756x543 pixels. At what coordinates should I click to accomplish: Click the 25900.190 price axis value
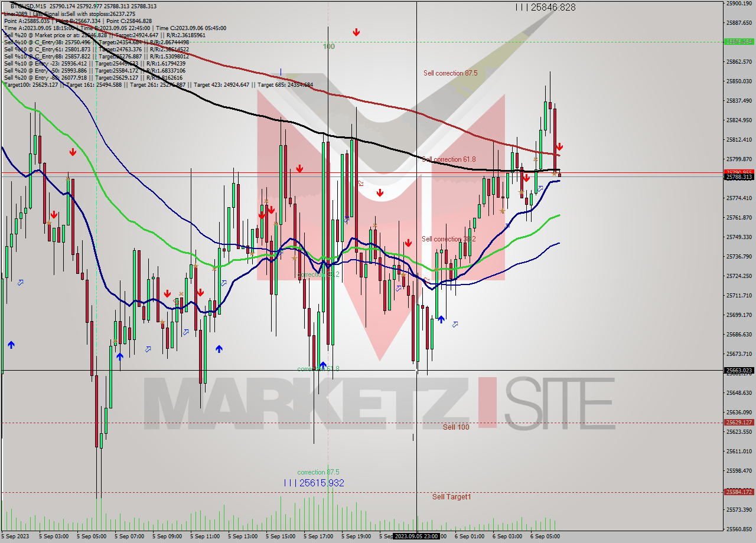[x=739, y=3]
